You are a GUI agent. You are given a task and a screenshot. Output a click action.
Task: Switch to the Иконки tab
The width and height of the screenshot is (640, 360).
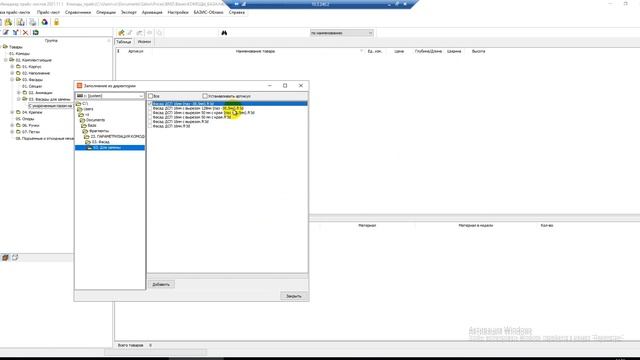point(144,42)
